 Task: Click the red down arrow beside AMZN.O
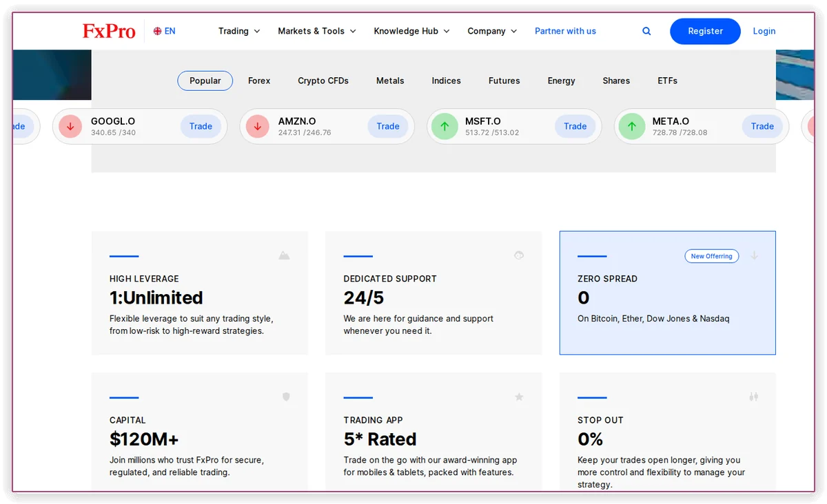tap(258, 126)
